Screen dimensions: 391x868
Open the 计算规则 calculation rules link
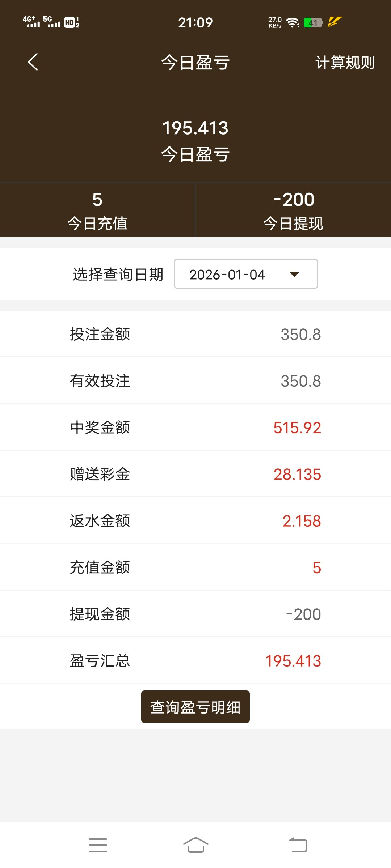[x=345, y=63]
